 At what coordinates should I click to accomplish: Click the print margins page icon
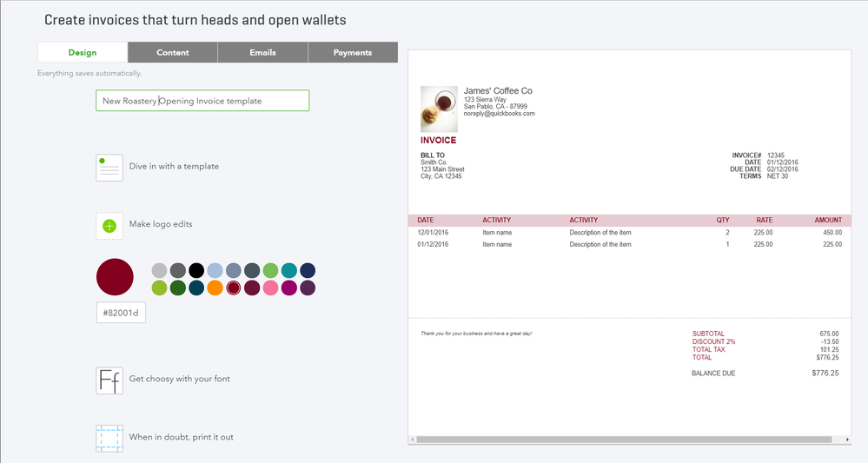109,438
